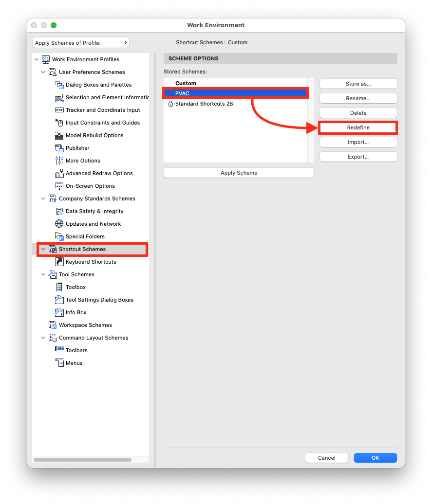432x504 pixels.
Task: Collapse Command Layout Schemes
Action: point(43,338)
